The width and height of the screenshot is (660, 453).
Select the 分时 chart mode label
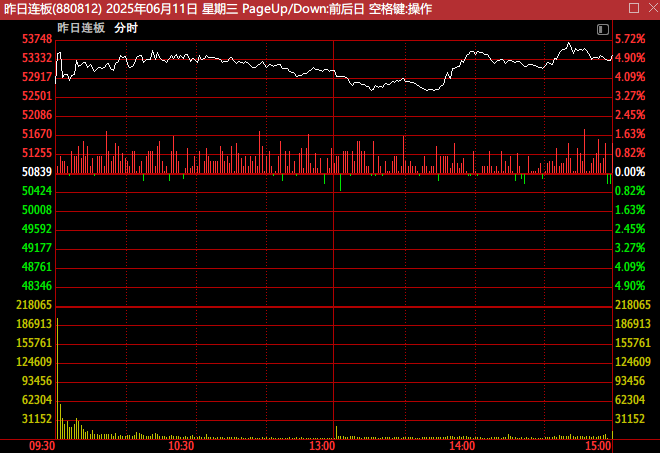point(126,28)
